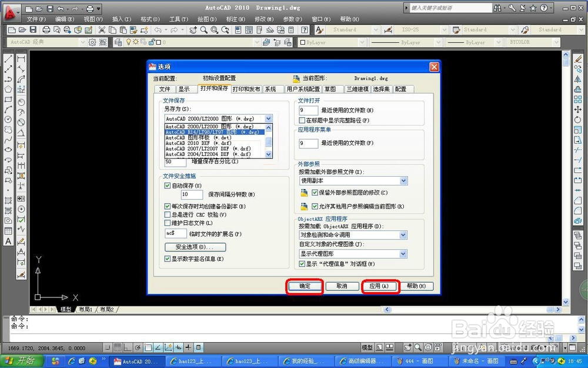Screen dimensions: 588x368
Task: Click the Cut scissors icon
Action: (x=102, y=29)
